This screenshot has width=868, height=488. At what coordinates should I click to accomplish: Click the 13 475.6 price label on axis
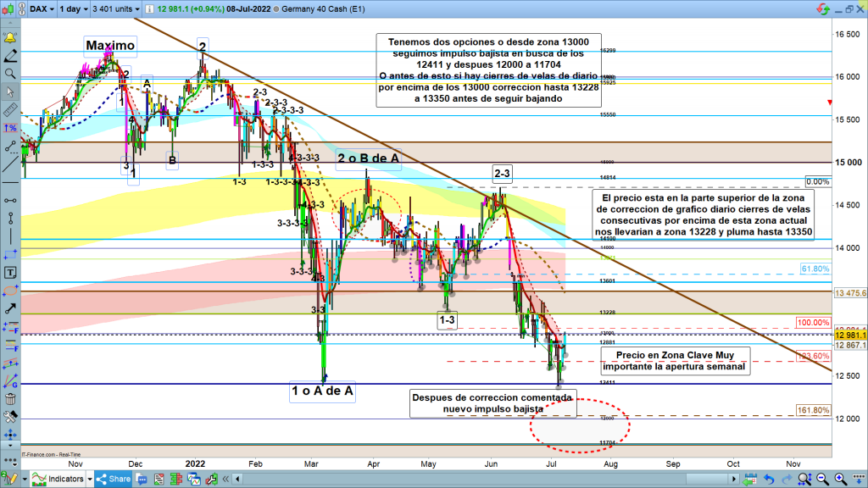coord(850,293)
